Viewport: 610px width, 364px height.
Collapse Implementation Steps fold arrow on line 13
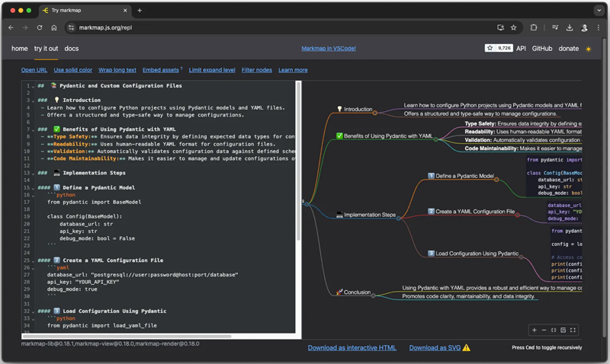(33, 174)
